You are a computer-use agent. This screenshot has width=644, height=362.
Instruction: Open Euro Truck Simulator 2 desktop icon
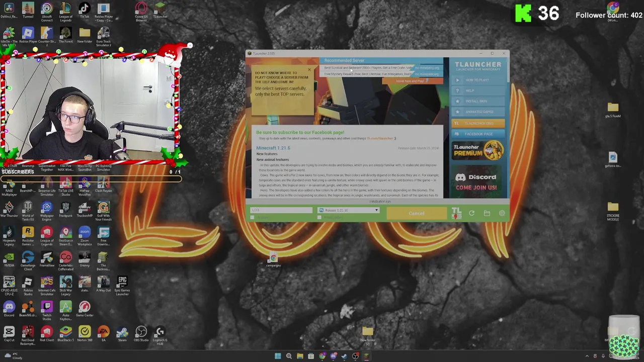[x=104, y=37]
